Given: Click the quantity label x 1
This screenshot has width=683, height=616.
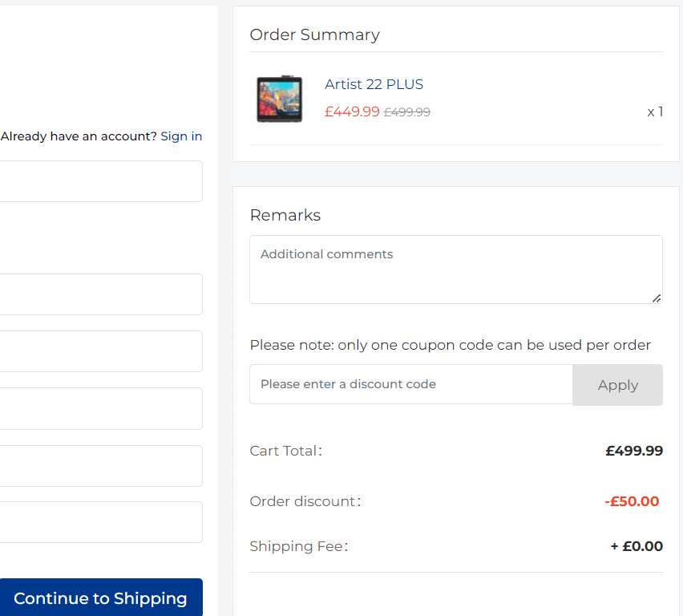Looking at the screenshot, I should pos(655,111).
